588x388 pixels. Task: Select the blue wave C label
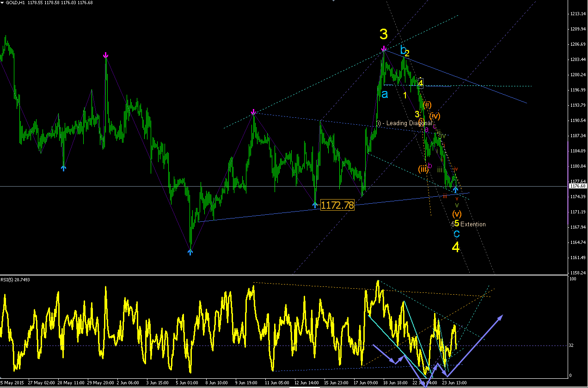[457, 234]
